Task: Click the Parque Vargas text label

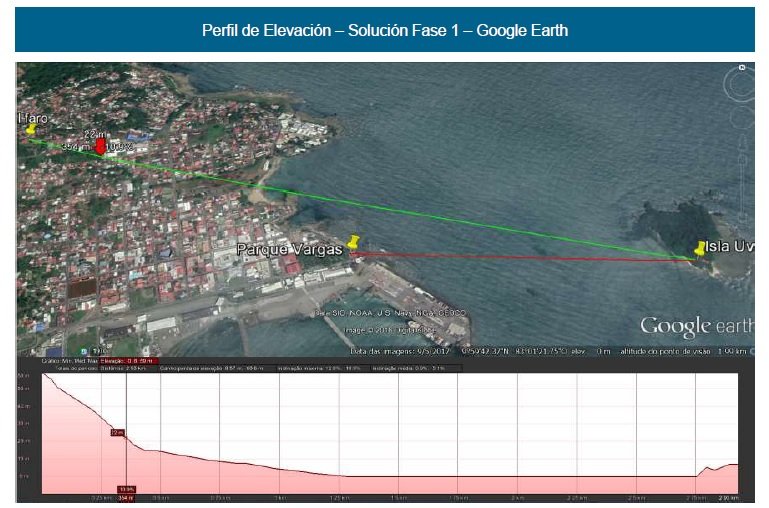Action: [x=290, y=248]
